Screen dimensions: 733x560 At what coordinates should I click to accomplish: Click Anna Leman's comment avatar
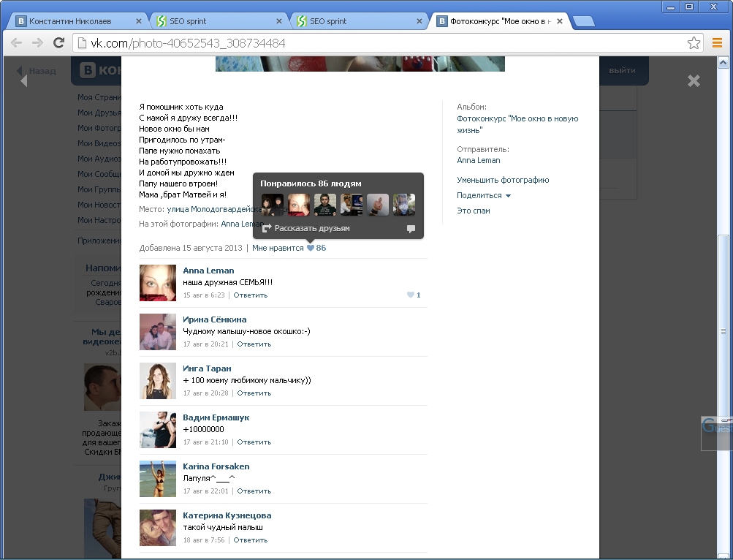click(158, 283)
